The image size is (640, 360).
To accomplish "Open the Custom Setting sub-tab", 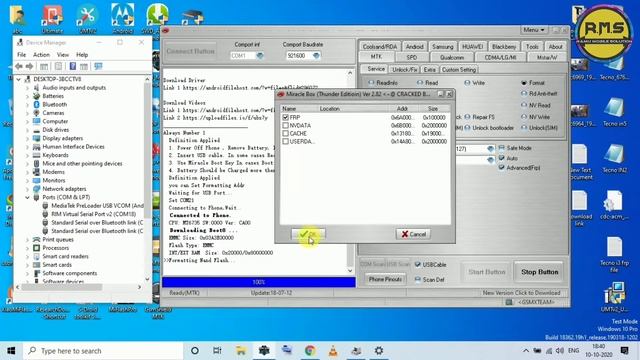I will 459,70.
